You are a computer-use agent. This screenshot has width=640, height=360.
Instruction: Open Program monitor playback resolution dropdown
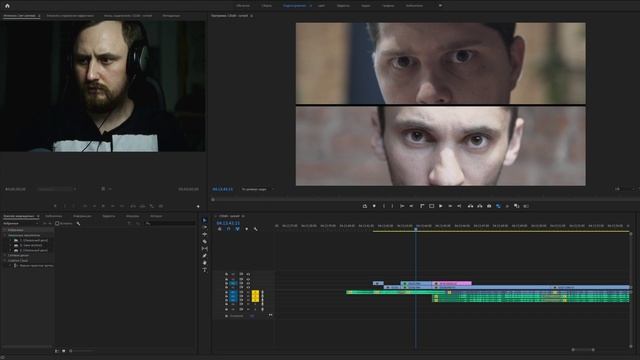(x=626, y=189)
